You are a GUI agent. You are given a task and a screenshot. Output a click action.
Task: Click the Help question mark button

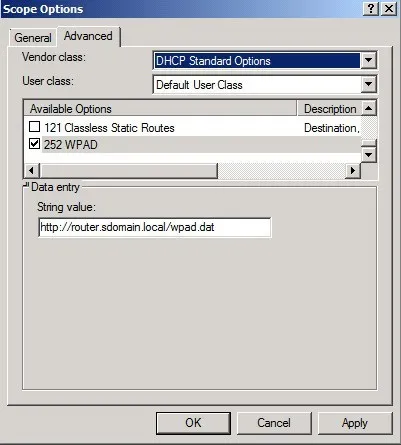coord(371,8)
